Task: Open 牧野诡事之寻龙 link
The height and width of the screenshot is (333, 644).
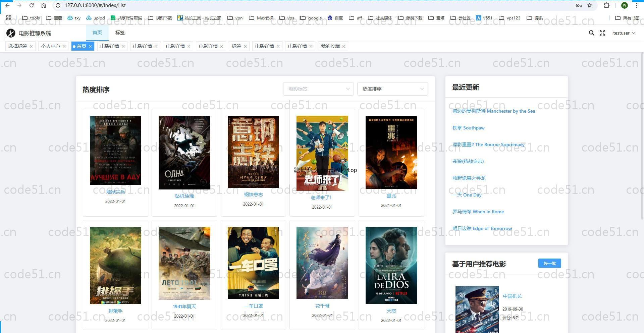Action: pos(469,178)
